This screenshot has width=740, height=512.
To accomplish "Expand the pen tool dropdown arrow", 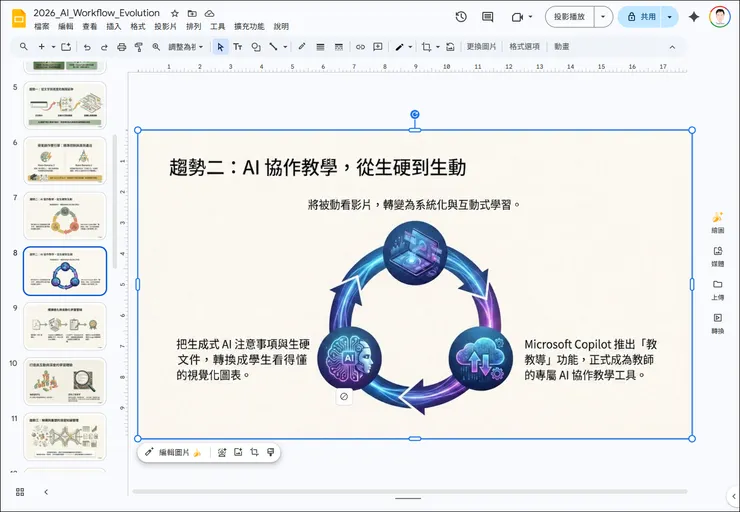I will pyautogui.click(x=410, y=47).
